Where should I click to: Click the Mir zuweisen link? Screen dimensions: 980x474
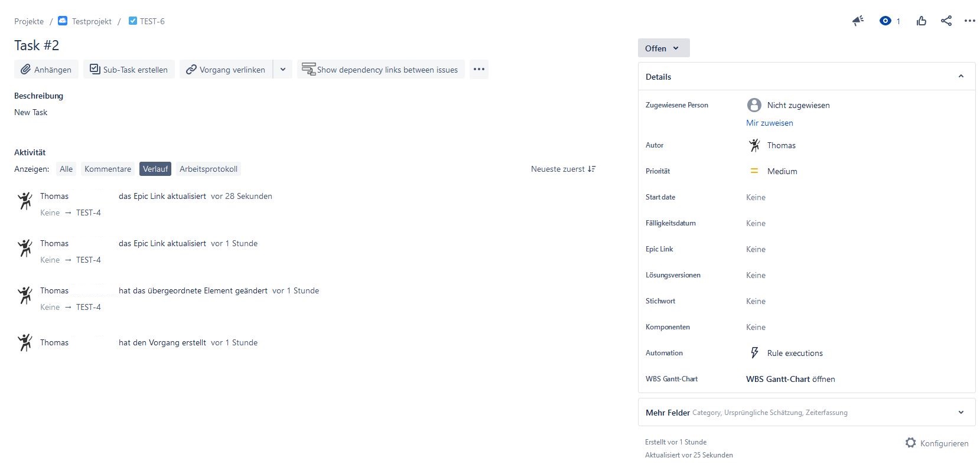pyautogui.click(x=769, y=123)
